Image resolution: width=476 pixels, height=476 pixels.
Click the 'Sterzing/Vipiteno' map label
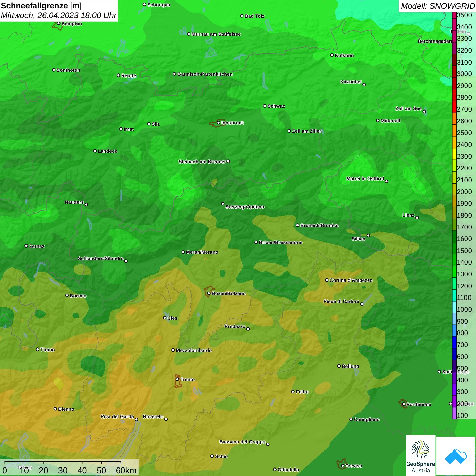245,207
